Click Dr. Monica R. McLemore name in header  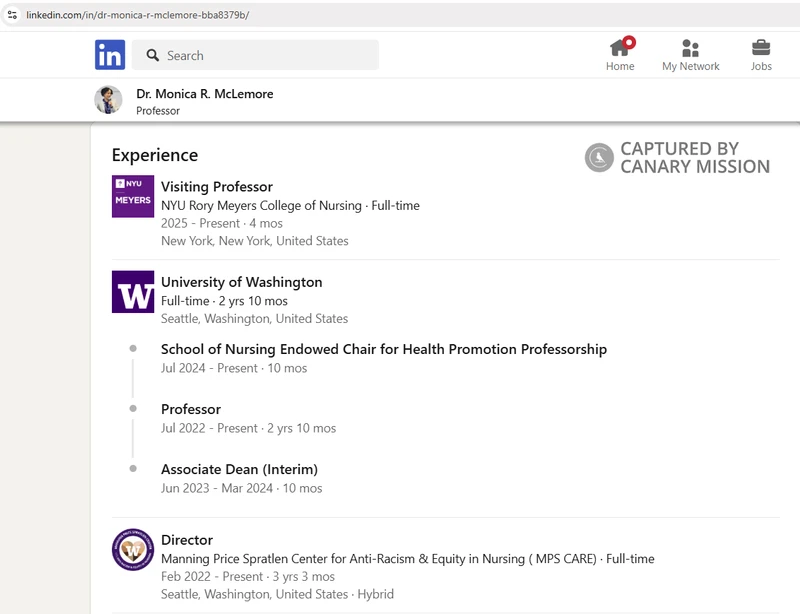205,94
